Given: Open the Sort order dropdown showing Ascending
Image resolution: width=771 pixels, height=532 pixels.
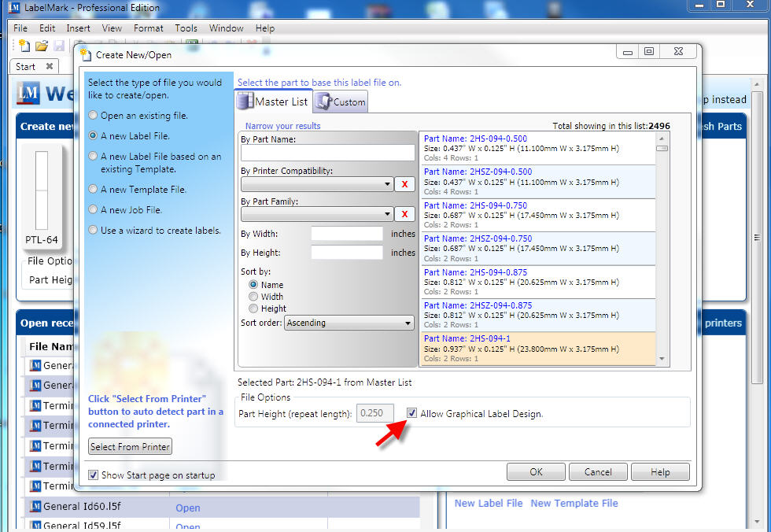Looking at the screenshot, I should coord(408,323).
